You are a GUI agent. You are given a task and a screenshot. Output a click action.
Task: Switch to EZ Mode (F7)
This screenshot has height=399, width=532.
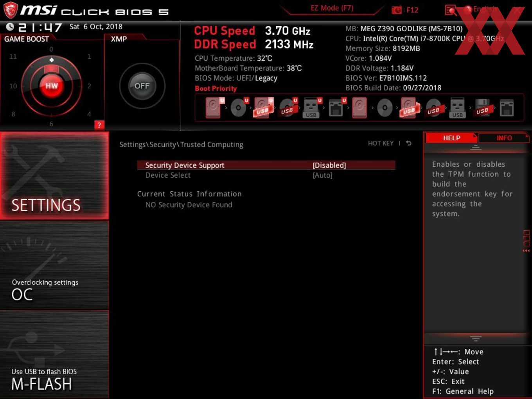tap(332, 8)
